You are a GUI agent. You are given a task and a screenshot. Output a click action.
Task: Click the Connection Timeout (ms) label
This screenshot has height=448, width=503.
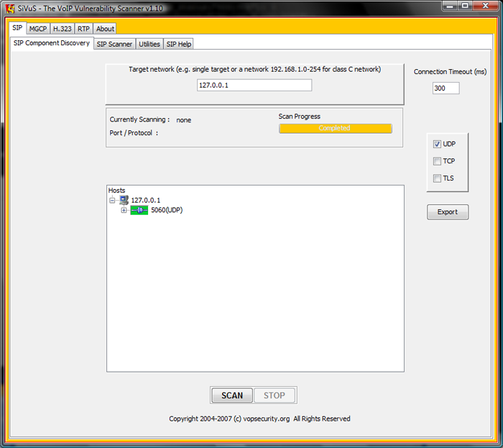(450, 72)
